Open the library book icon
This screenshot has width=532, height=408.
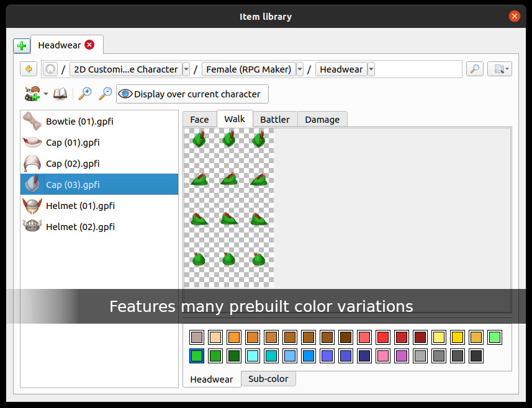[60, 93]
